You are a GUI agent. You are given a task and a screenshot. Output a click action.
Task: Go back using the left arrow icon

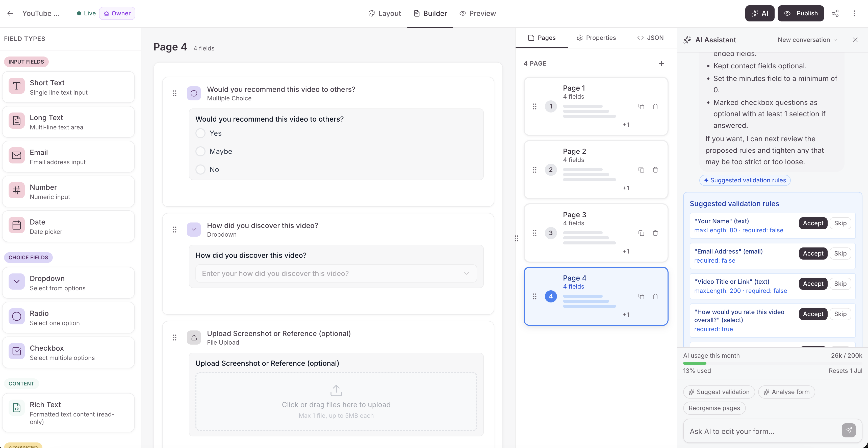[10, 13]
